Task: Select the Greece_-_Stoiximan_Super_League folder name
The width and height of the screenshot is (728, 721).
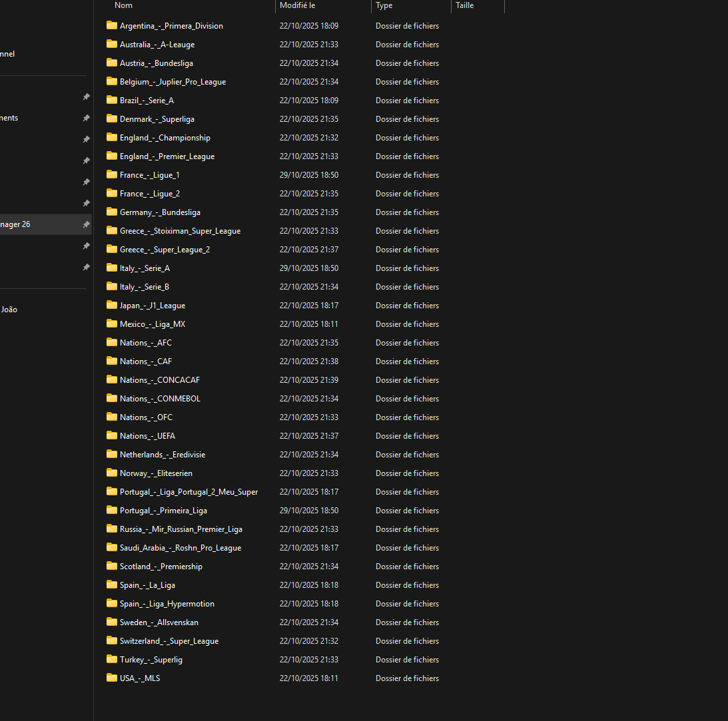Action: tap(180, 230)
